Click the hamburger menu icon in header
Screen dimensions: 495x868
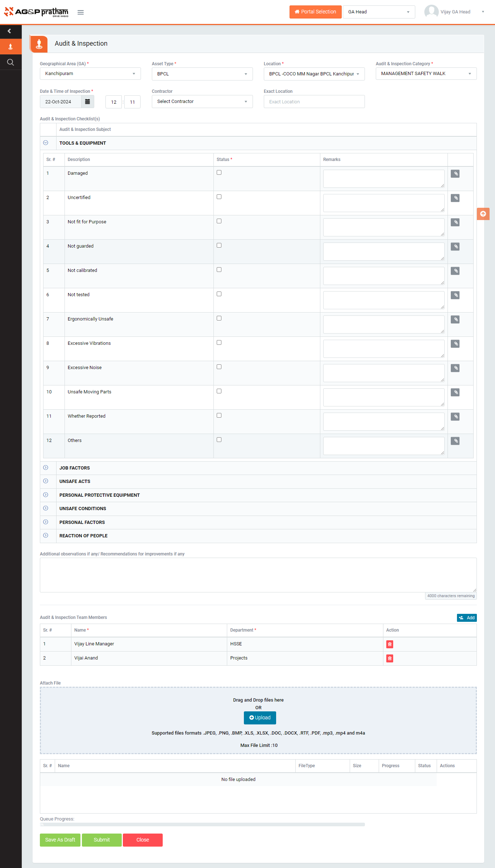coord(80,12)
